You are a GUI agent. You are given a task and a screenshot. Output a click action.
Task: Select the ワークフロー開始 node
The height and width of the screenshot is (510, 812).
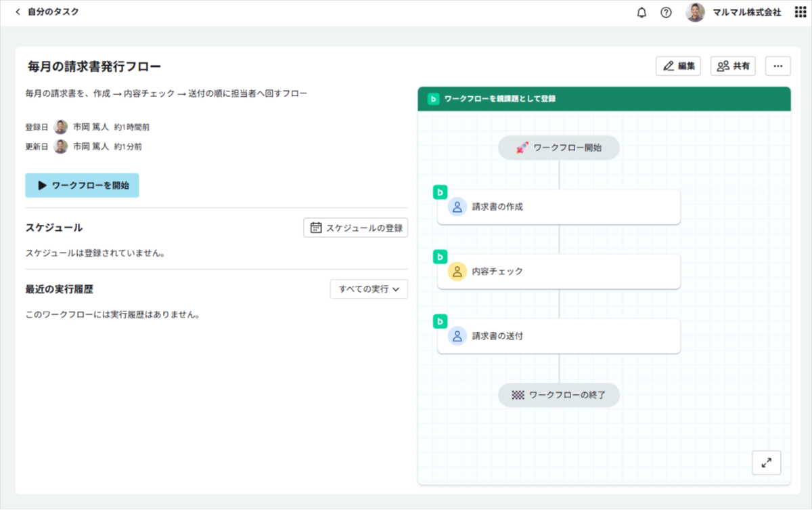[x=559, y=147]
